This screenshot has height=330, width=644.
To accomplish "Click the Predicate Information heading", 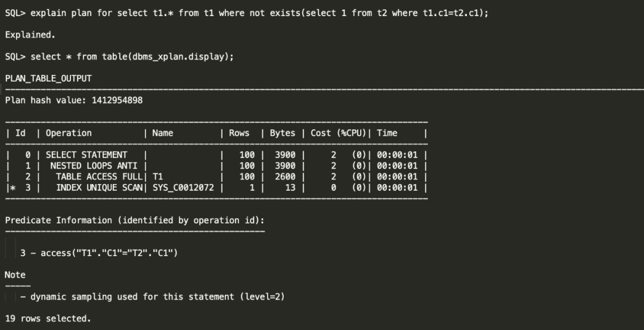I will pos(134,220).
